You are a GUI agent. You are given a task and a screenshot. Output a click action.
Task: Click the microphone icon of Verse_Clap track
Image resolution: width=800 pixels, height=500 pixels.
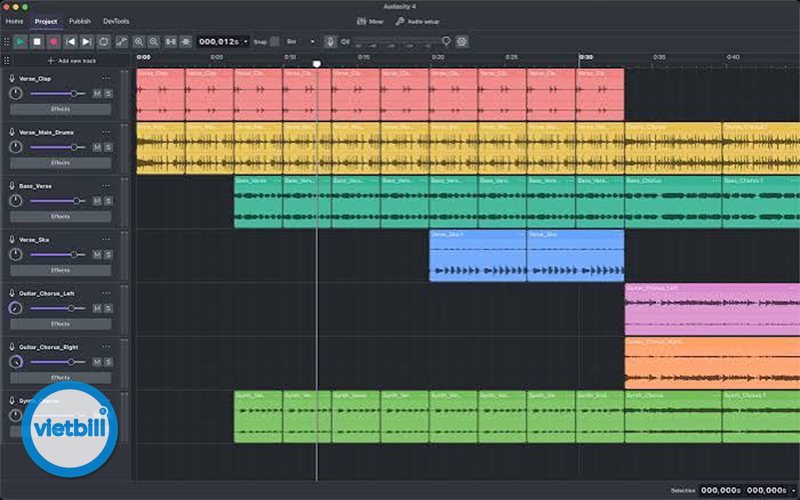[x=12, y=78]
